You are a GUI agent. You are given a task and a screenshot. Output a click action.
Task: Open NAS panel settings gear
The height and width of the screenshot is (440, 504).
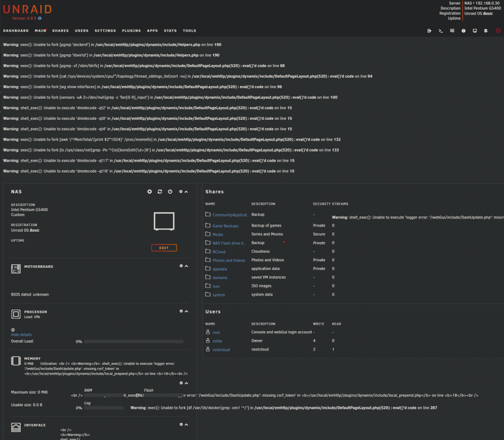click(180, 191)
